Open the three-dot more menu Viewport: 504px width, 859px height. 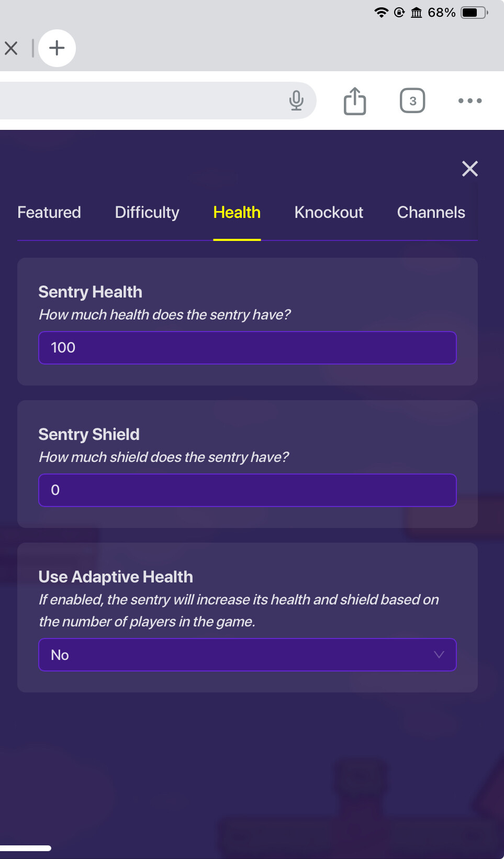470,101
